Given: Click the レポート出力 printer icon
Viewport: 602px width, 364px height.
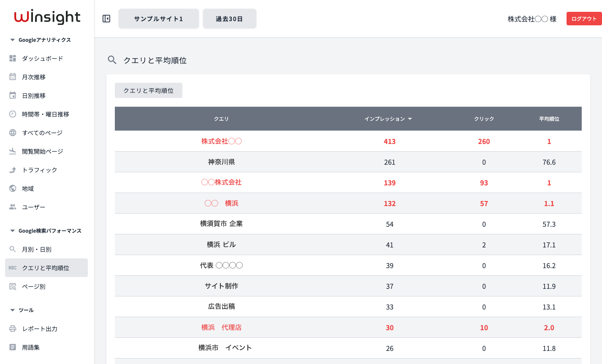Looking at the screenshot, I should coord(13,329).
